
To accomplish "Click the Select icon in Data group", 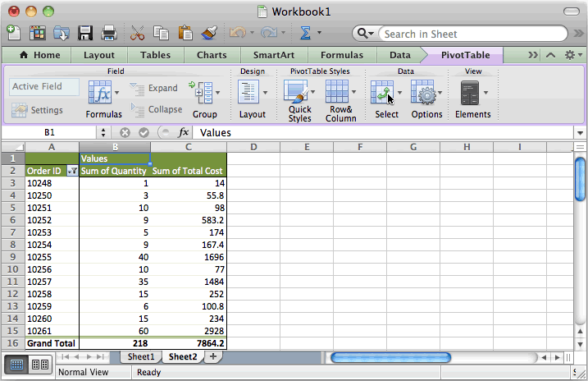I will coord(382,92).
